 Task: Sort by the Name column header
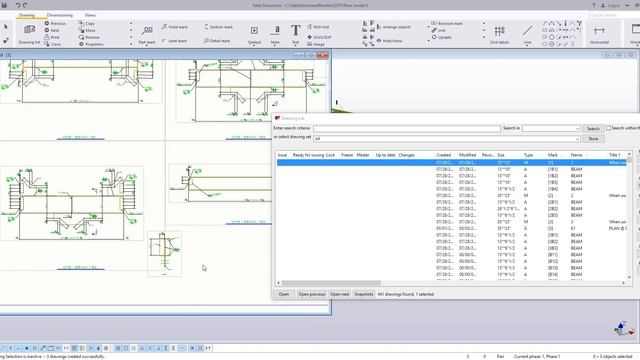pos(576,155)
